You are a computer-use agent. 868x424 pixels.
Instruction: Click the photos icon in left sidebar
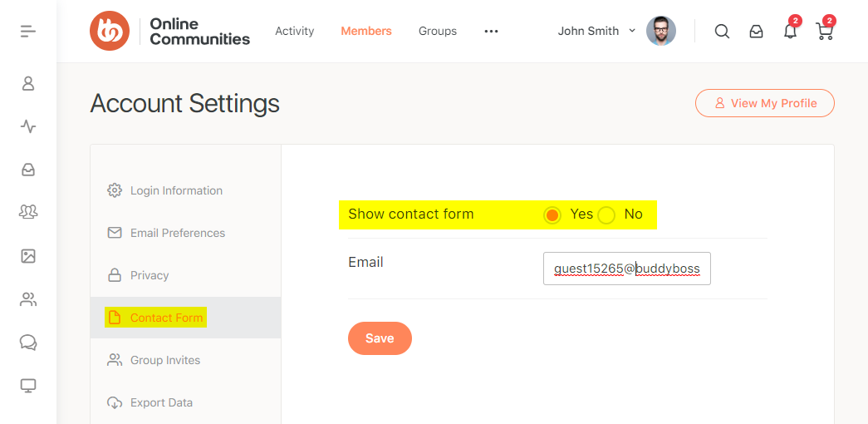point(28,256)
